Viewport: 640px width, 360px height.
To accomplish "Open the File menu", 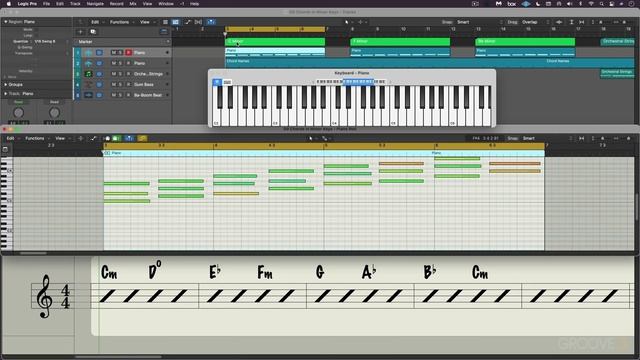I will pos(47,4).
